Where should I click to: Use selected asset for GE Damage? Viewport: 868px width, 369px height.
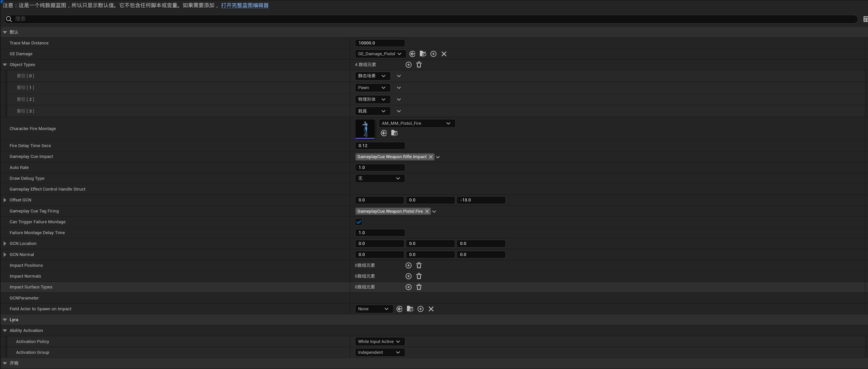tap(412, 54)
